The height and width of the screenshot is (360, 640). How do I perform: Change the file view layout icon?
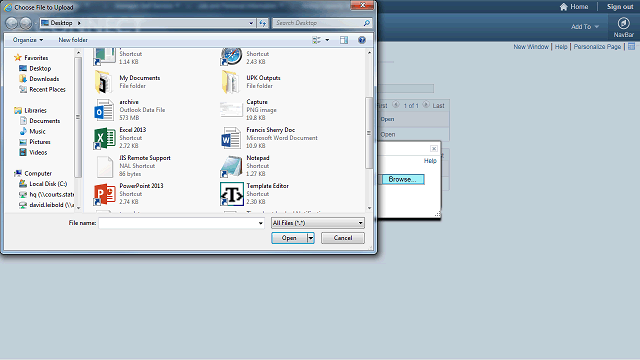[316, 40]
